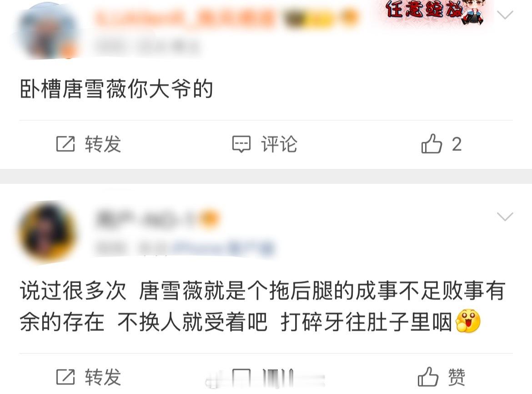Open post text 卧槽唐雪薇你大爷的
Screen dimensions: 532x394
(116, 89)
